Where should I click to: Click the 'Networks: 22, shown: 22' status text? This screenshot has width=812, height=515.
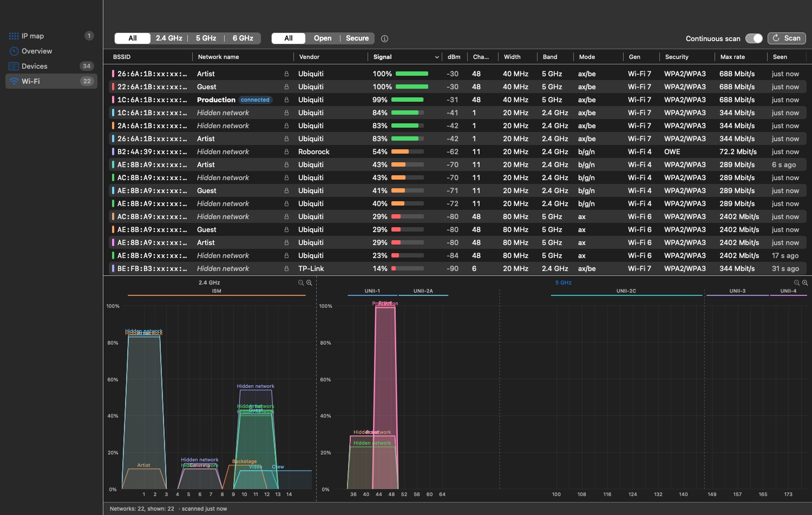click(142, 509)
